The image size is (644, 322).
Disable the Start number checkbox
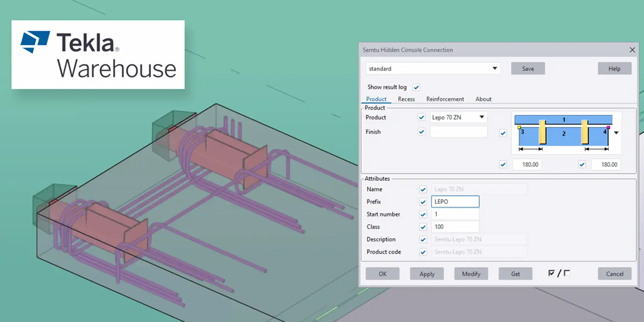[x=423, y=214]
